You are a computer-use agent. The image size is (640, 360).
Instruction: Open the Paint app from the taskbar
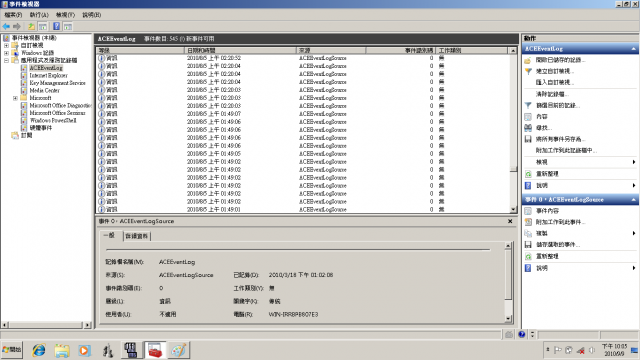tap(178, 350)
